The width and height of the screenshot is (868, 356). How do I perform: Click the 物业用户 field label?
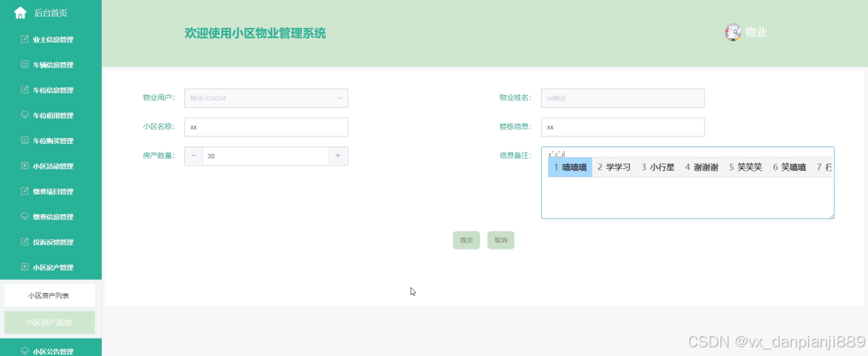click(x=159, y=98)
